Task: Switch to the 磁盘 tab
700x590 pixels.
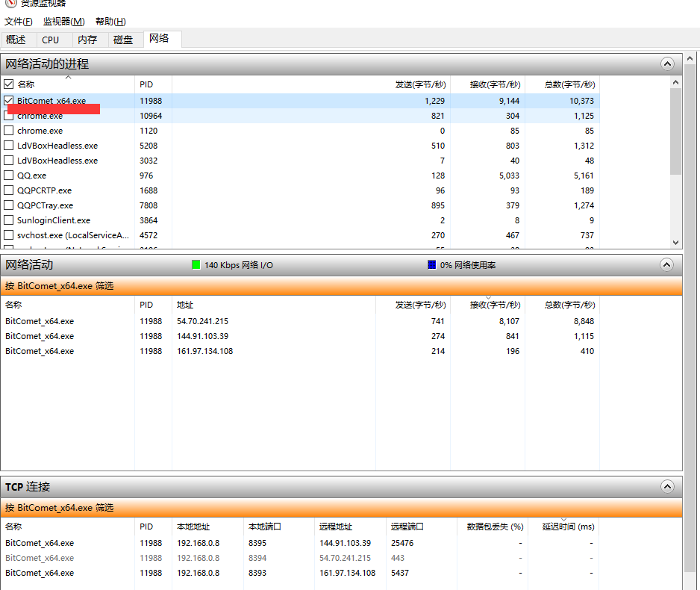Action: 123,40
